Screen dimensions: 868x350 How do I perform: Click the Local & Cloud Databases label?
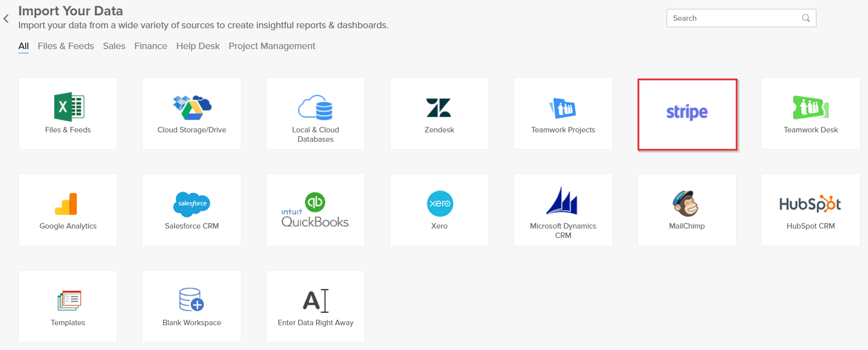point(315,134)
